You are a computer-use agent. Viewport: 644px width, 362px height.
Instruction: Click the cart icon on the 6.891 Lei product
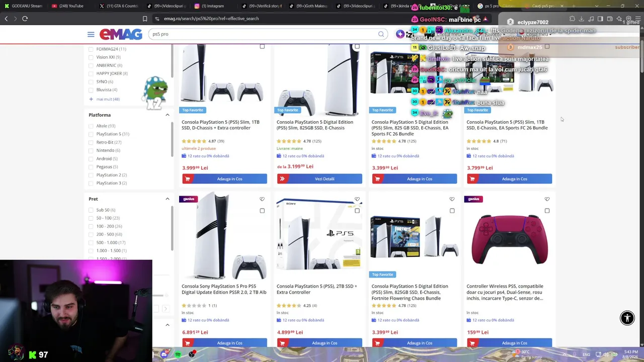pos(188,343)
